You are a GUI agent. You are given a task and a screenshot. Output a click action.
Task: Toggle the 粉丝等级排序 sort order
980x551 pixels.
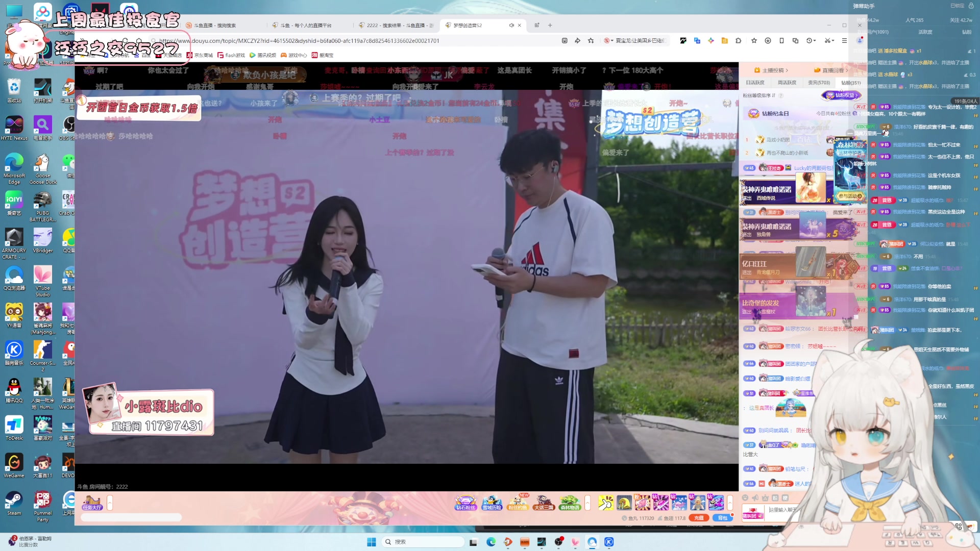point(759,95)
